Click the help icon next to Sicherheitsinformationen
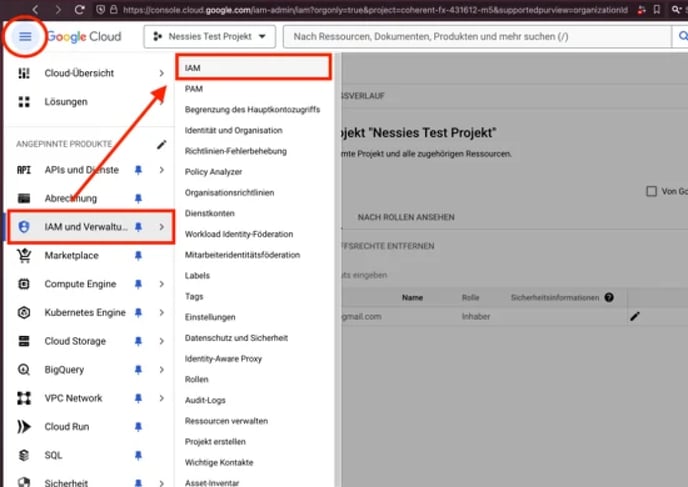 [608, 298]
